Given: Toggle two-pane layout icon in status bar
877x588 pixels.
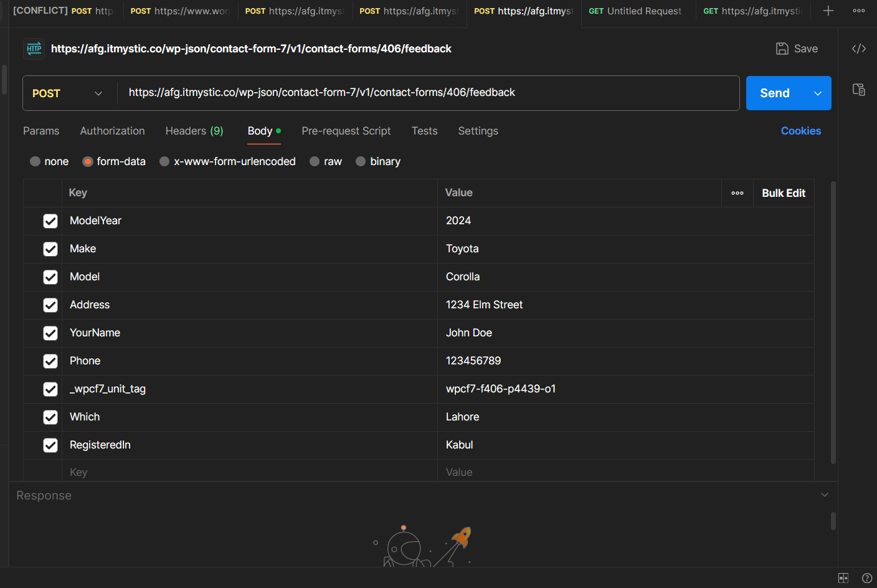Looking at the screenshot, I should pos(843,578).
